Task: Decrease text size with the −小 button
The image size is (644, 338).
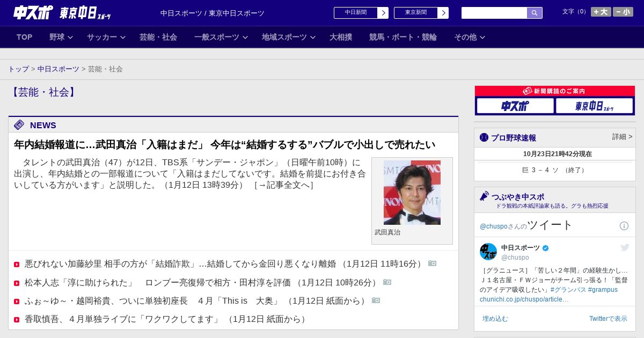Action: pyautogui.click(x=623, y=12)
